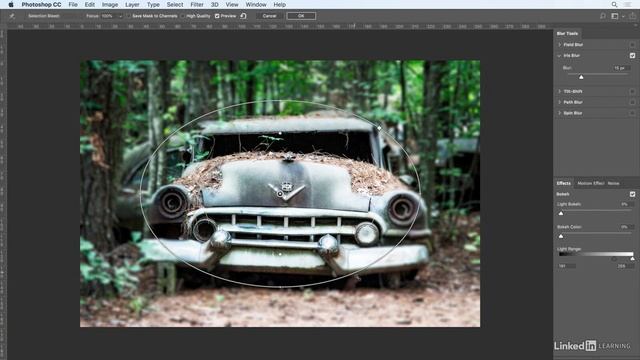The height and width of the screenshot is (360, 640).
Task: Open the Focus percentage dropdown
Action: [120, 16]
